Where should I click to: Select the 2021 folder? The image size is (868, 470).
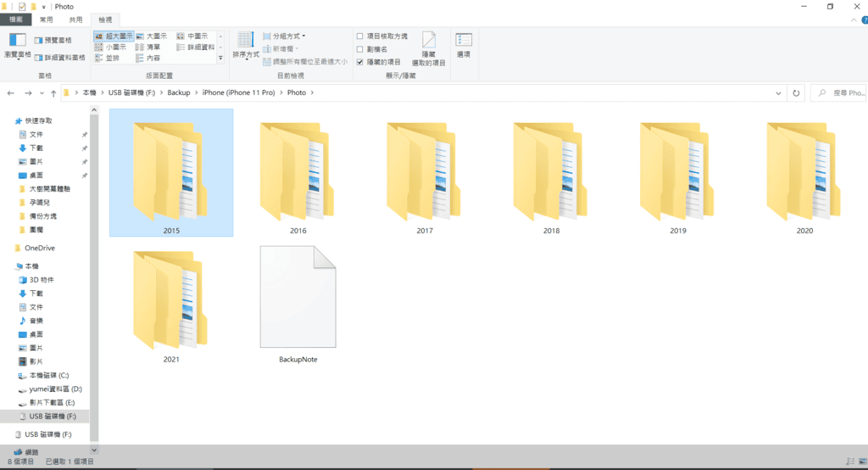[x=170, y=299]
